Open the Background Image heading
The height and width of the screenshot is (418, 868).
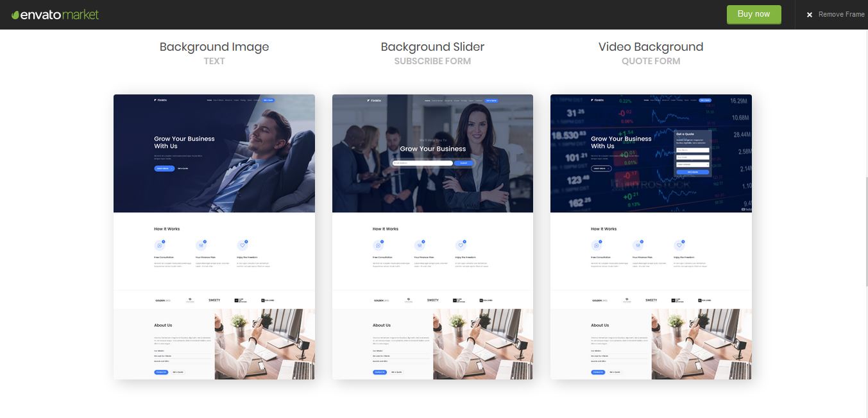click(214, 47)
